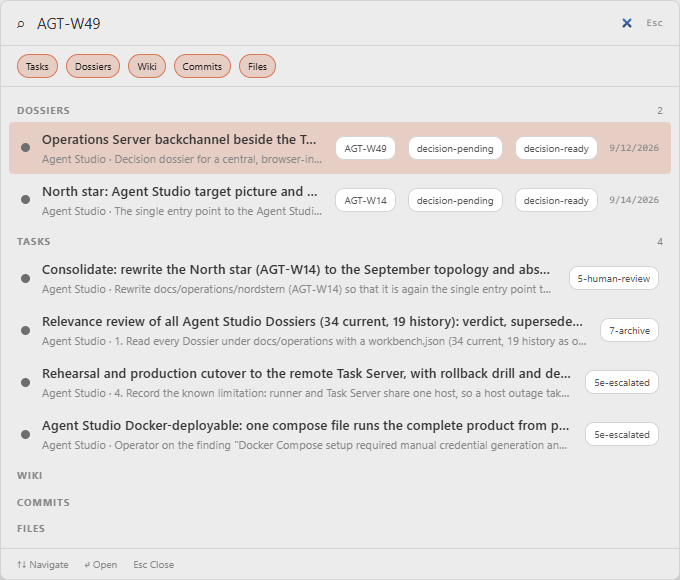Click the Navigate hint in footer
The height and width of the screenshot is (580, 680).
43,565
